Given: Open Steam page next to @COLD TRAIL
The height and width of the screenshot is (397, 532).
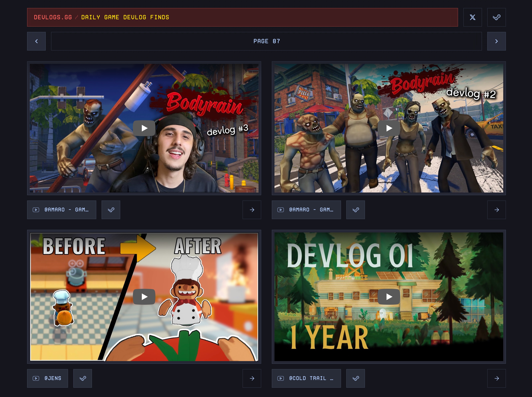Looking at the screenshot, I should click(x=356, y=379).
